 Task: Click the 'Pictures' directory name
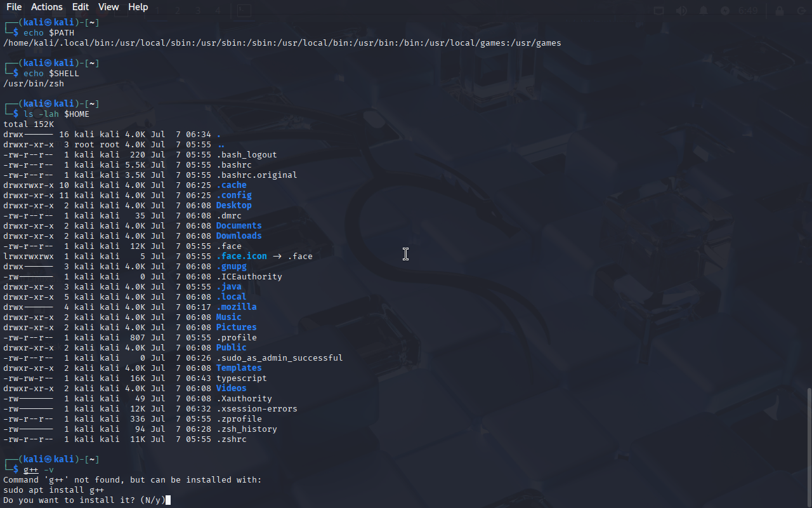237,328
